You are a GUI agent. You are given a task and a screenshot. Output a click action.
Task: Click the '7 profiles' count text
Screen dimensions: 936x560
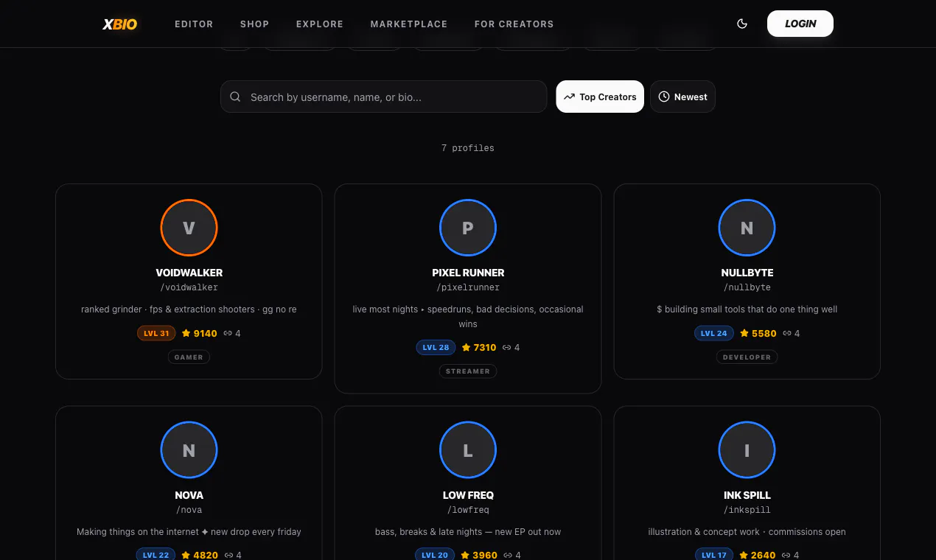(468, 148)
